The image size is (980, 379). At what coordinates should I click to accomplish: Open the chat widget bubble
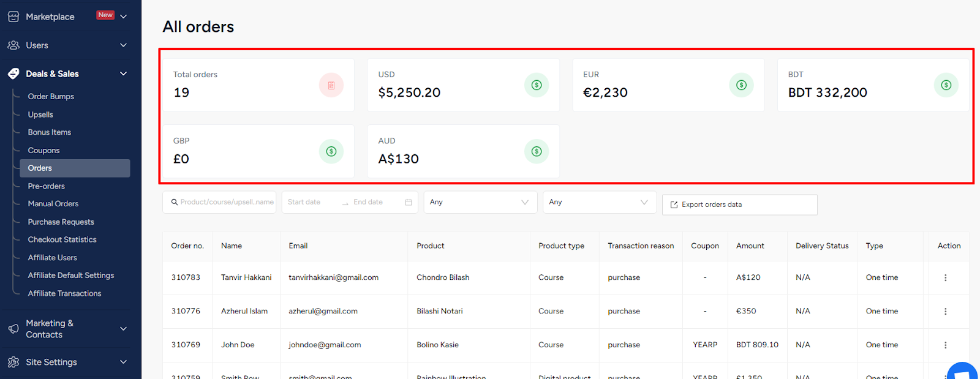(x=963, y=371)
